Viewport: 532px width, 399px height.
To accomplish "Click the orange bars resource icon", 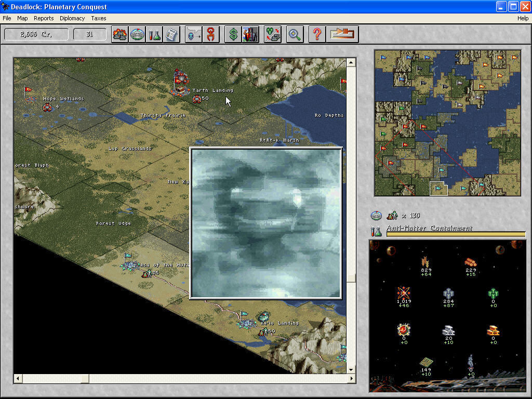I will pyautogui.click(x=493, y=330).
